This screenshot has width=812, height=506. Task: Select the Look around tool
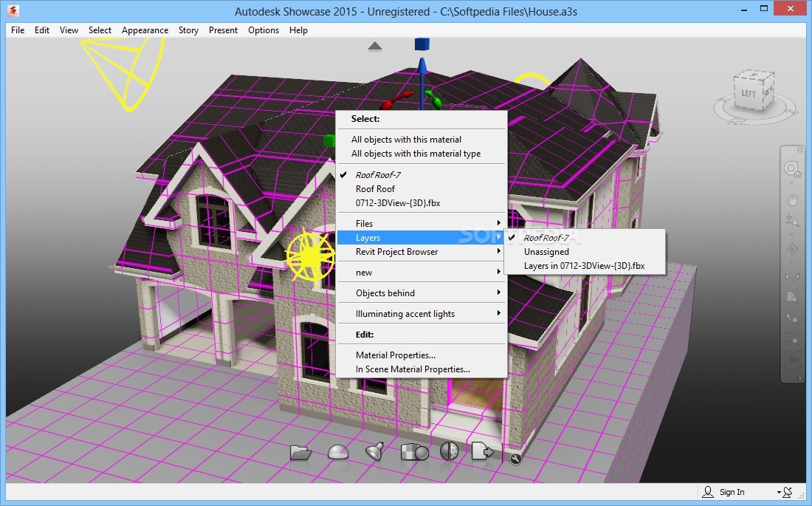(x=792, y=276)
